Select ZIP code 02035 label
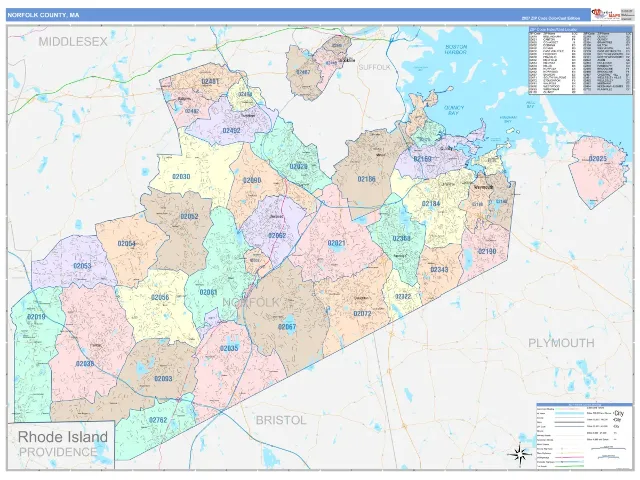The width and height of the screenshot is (640, 480). point(229,348)
